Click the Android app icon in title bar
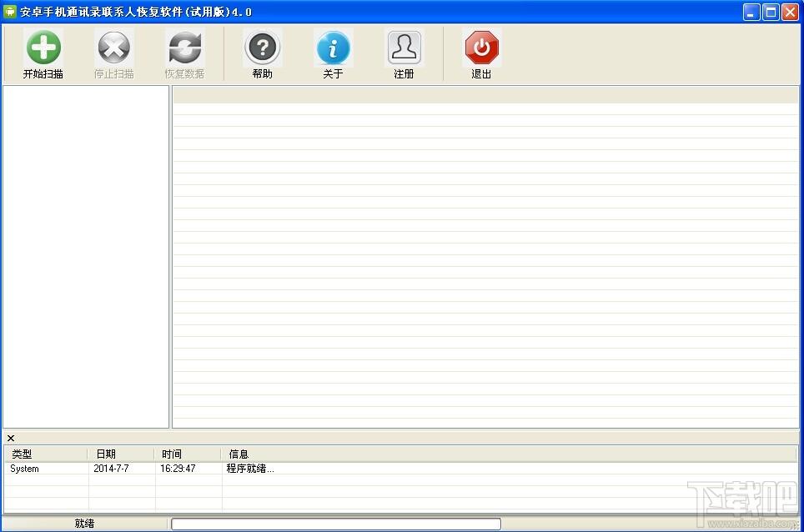 click(x=10, y=12)
